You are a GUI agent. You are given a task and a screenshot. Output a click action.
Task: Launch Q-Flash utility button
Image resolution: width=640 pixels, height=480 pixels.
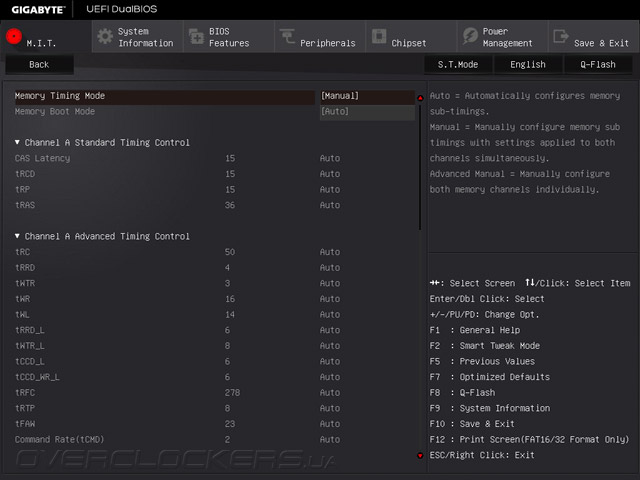pyautogui.click(x=597, y=64)
